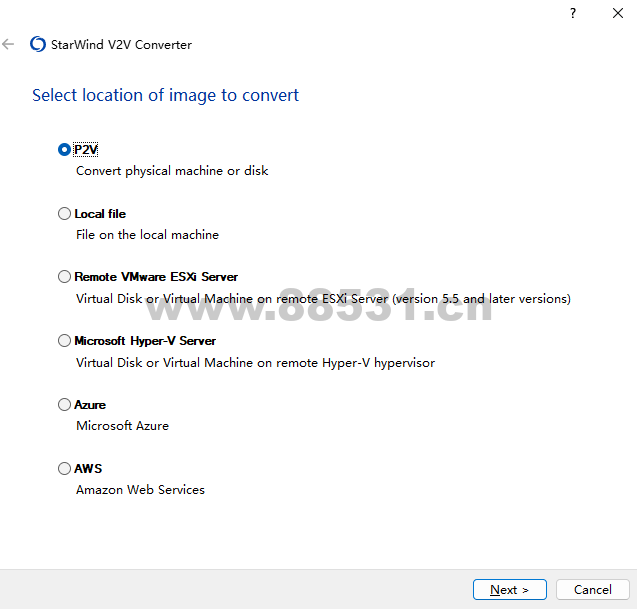
Task: Select the Azure radio button
Action: 65,405
